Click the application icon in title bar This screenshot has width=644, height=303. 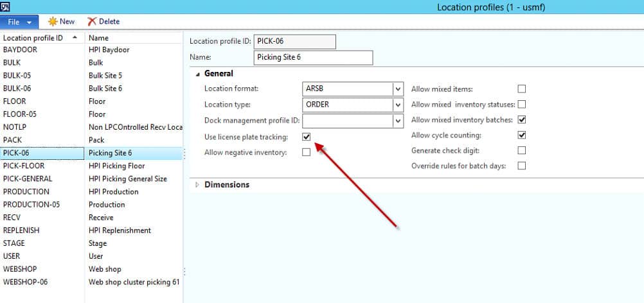coord(5,6)
